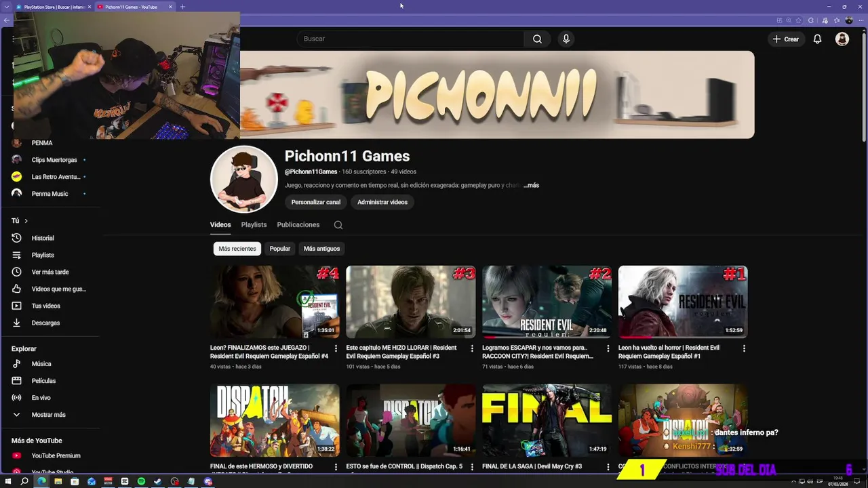
Task: Expand channel description with ...más
Action: (x=532, y=185)
